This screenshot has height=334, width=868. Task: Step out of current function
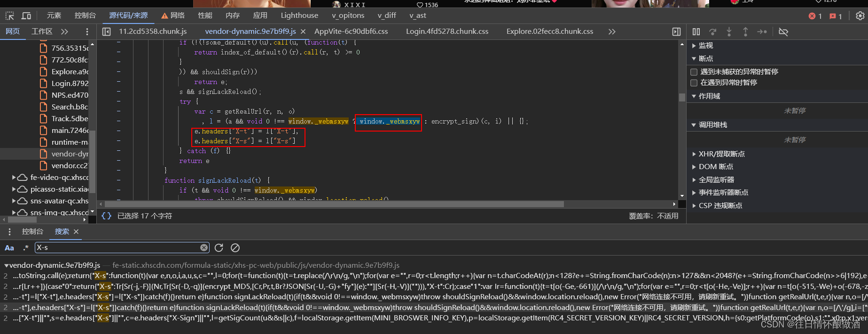pyautogui.click(x=745, y=31)
